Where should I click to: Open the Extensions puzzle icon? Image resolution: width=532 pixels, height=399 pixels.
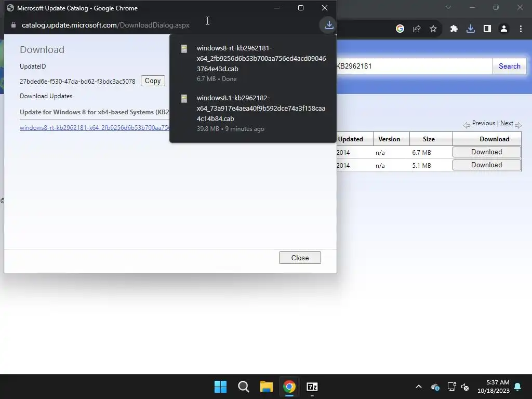pyautogui.click(x=454, y=29)
